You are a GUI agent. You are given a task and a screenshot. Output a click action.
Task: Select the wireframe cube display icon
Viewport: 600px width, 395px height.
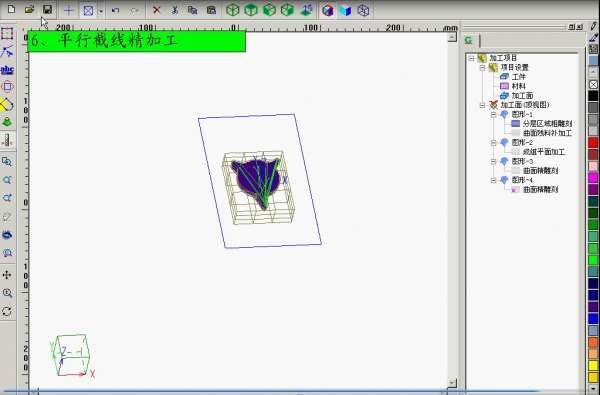tap(363, 10)
